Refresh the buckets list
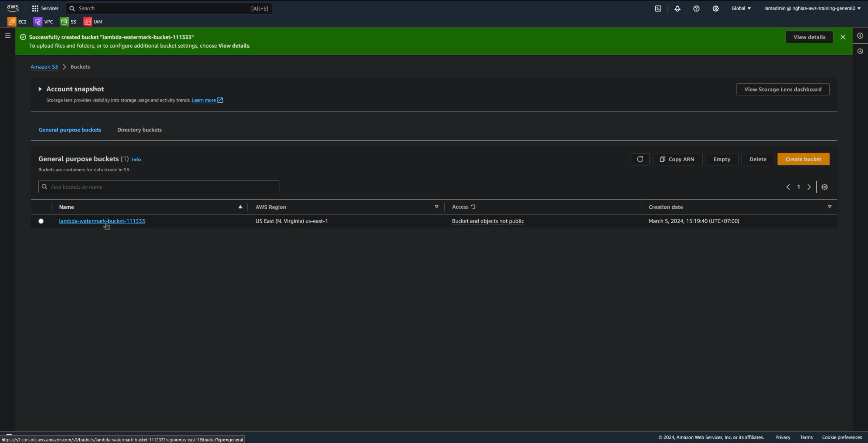 640,159
